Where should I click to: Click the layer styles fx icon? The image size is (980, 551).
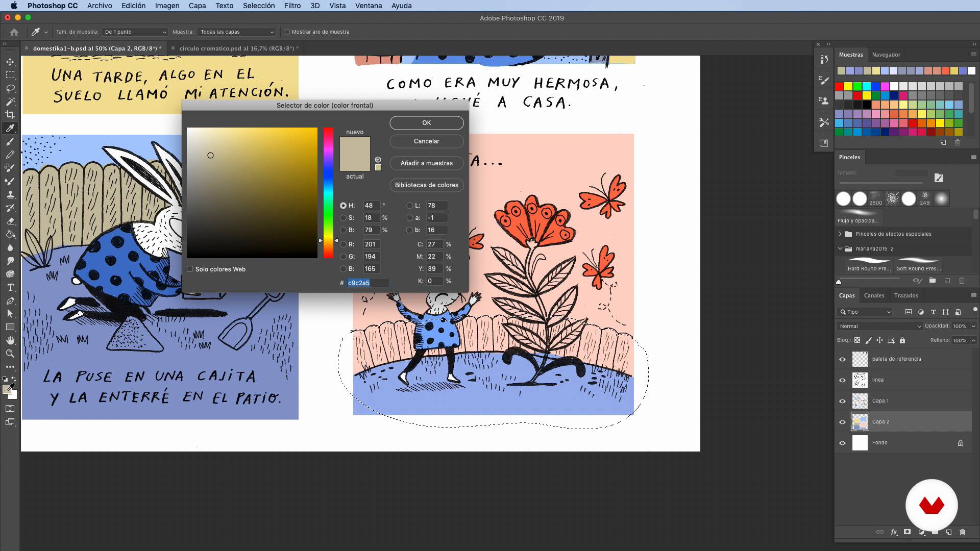point(894,532)
